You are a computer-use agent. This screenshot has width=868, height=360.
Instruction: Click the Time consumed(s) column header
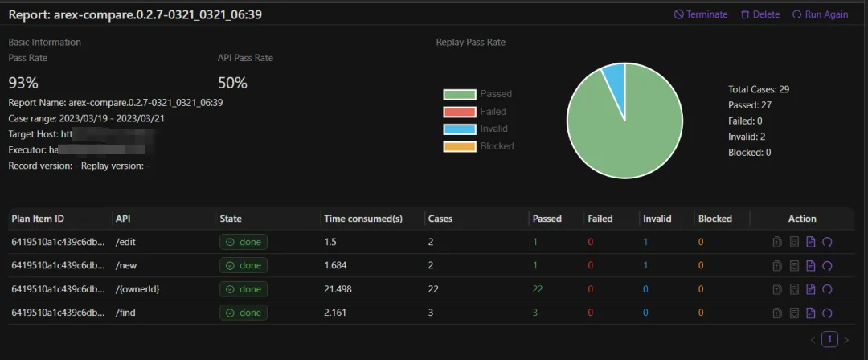[x=363, y=219]
